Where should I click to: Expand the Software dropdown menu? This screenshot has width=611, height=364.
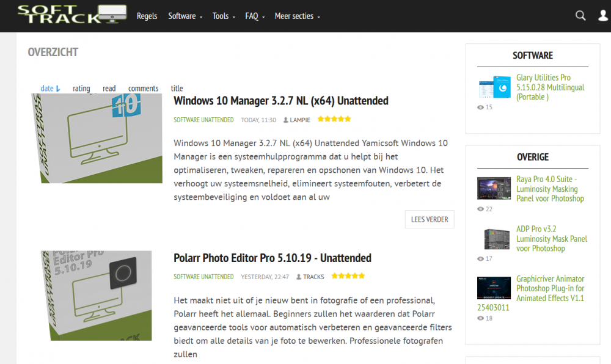tap(185, 16)
